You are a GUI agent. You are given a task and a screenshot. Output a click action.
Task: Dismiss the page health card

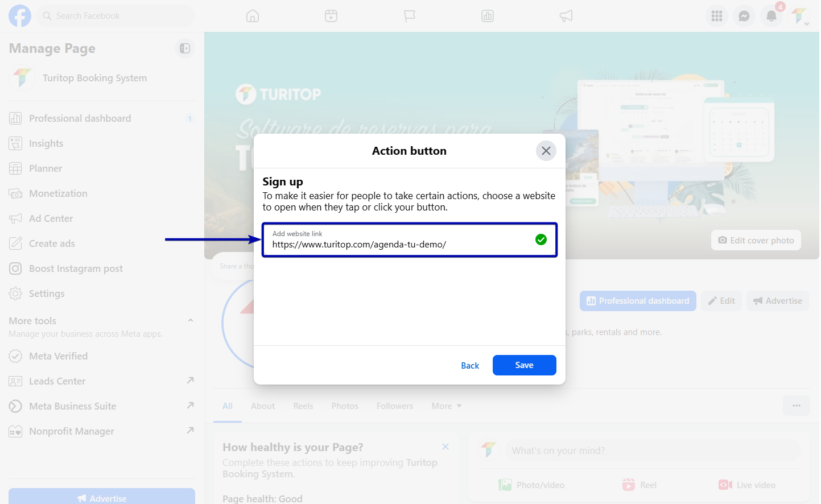(445, 447)
